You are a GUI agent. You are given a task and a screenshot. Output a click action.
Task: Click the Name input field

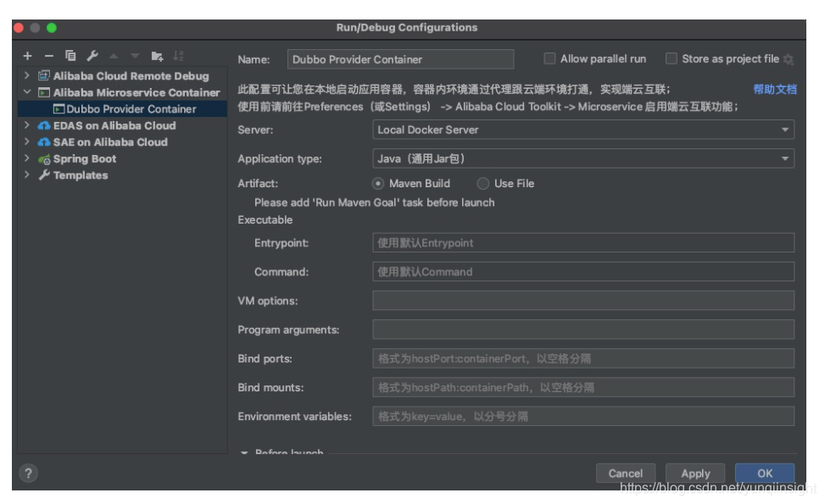pos(400,59)
